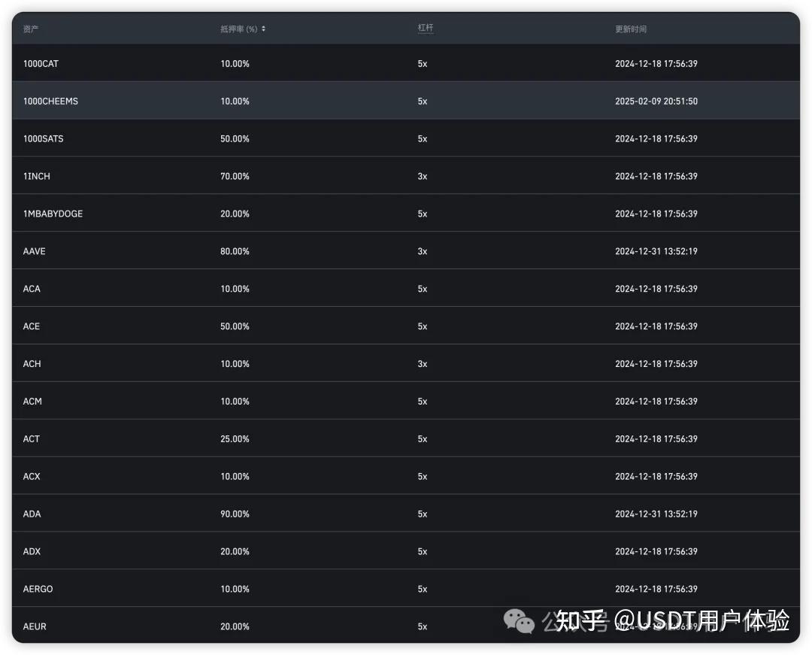Click 10.00% in the 1000CAT row
The height and width of the screenshot is (655, 812).
(235, 64)
